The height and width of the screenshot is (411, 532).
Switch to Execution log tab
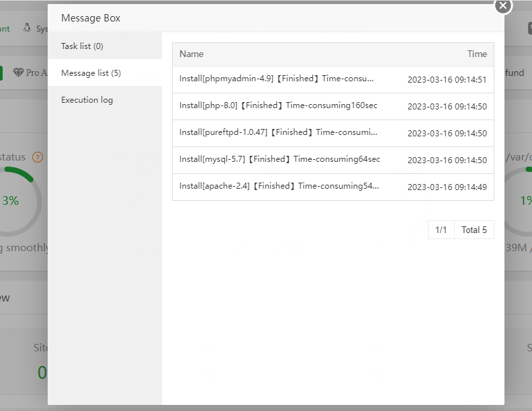click(x=87, y=100)
